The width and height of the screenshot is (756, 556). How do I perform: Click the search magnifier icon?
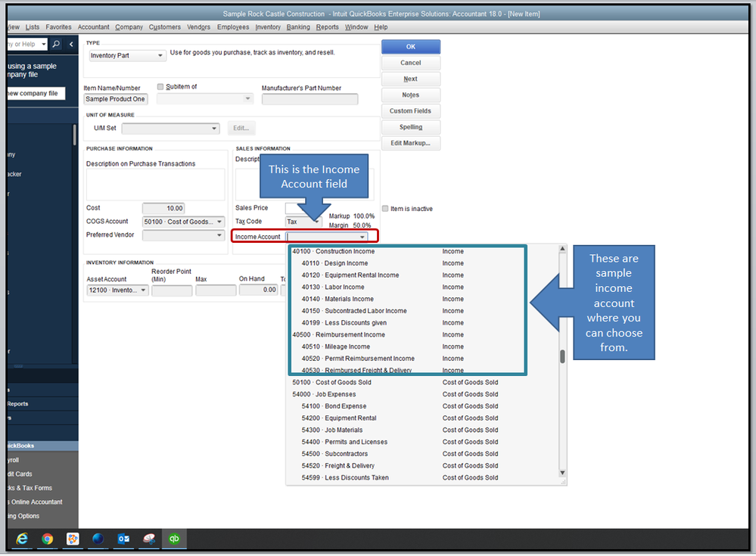pyautogui.click(x=57, y=45)
